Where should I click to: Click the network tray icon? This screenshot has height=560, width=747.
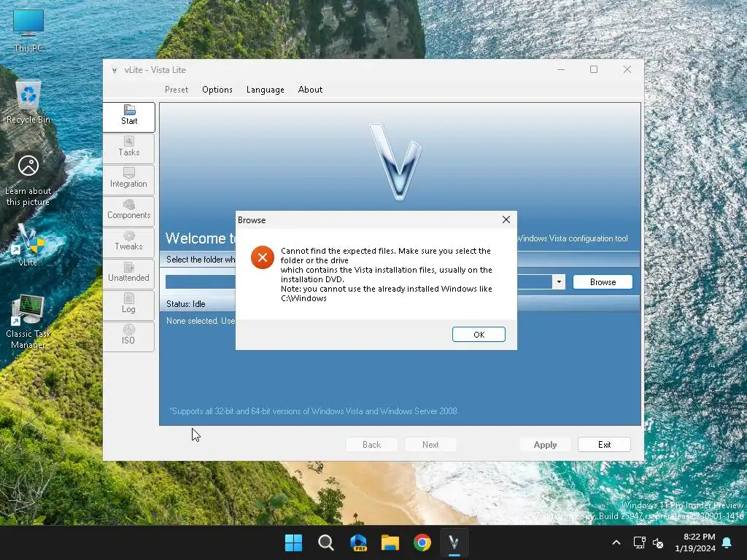[639, 542]
